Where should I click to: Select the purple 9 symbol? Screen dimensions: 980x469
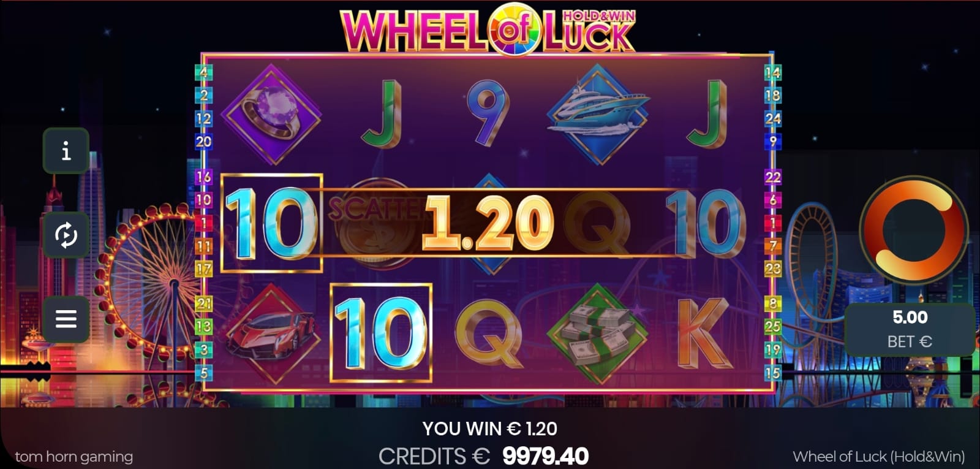click(x=488, y=113)
